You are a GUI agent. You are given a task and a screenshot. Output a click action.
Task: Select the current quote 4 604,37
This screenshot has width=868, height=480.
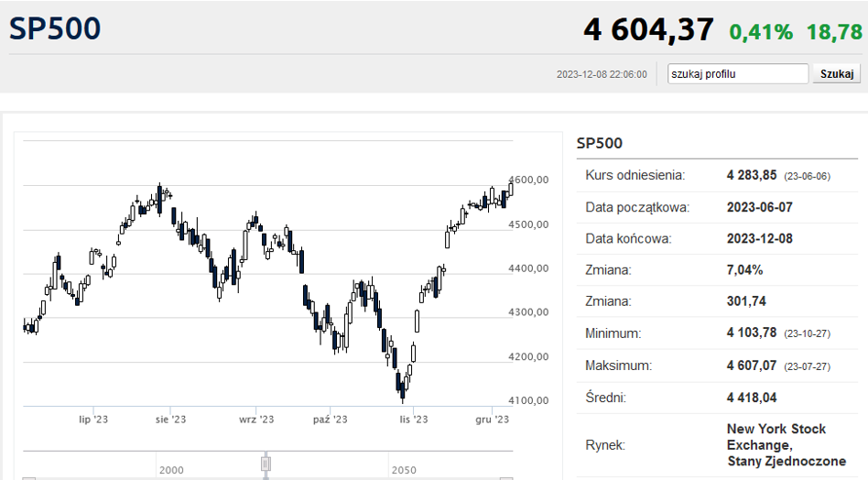pyautogui.click(x=648, y=29)
